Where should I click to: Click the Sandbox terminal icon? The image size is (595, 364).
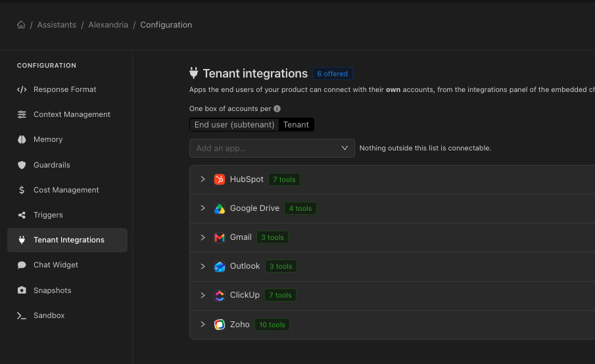[22, 315]
